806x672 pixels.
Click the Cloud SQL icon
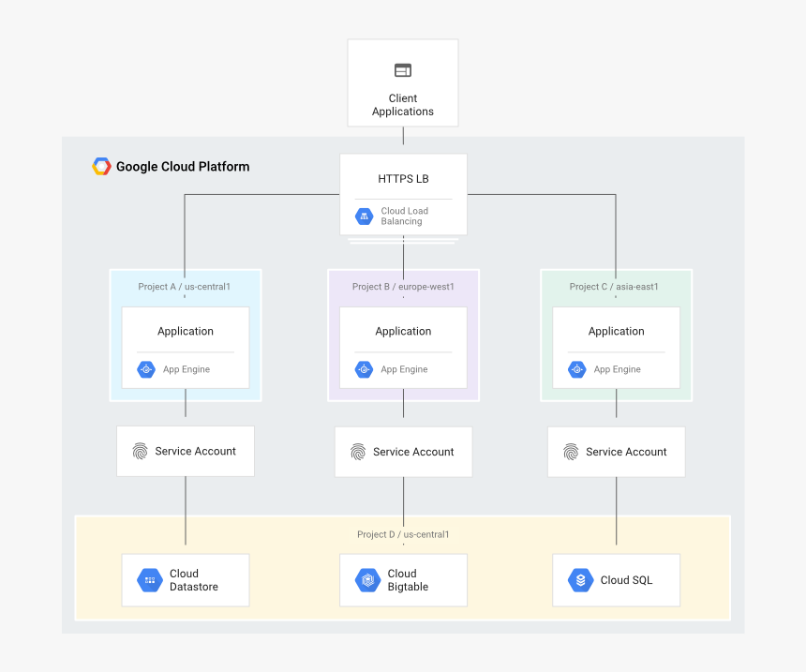click(580, 580)
